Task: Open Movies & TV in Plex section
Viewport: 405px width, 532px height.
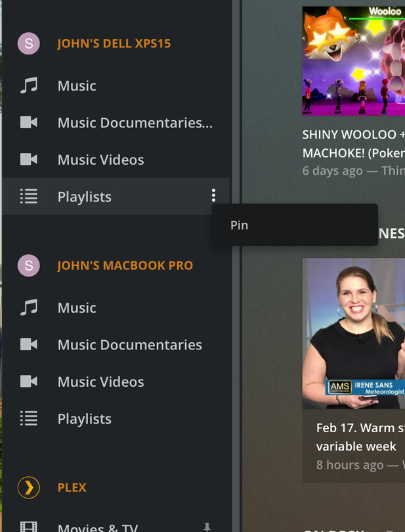Action: (x=98, y=527)
